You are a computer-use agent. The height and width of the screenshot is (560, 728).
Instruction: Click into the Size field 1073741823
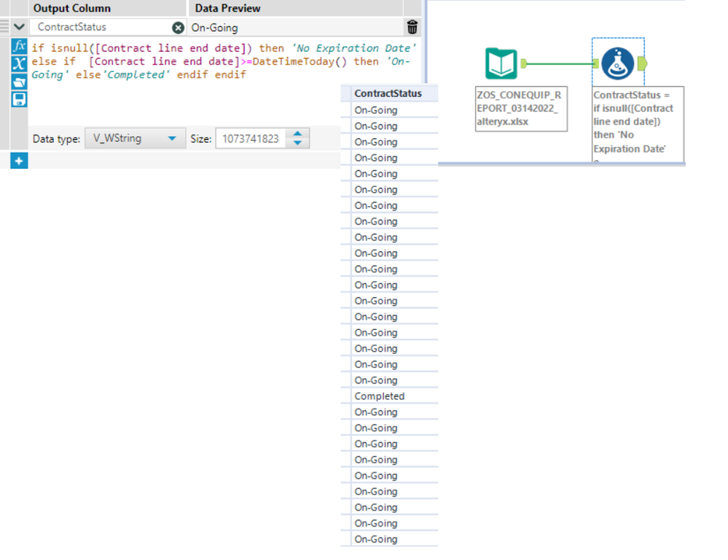(251, 138)
